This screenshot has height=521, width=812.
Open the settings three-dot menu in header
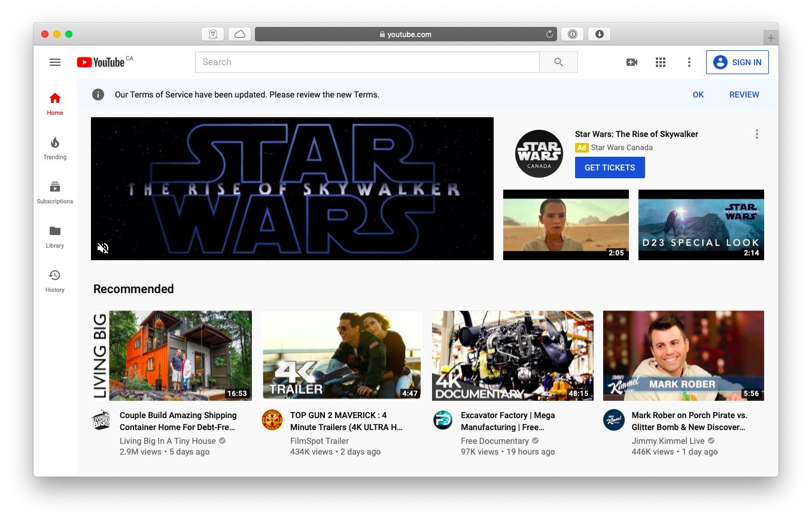[689, 62]
